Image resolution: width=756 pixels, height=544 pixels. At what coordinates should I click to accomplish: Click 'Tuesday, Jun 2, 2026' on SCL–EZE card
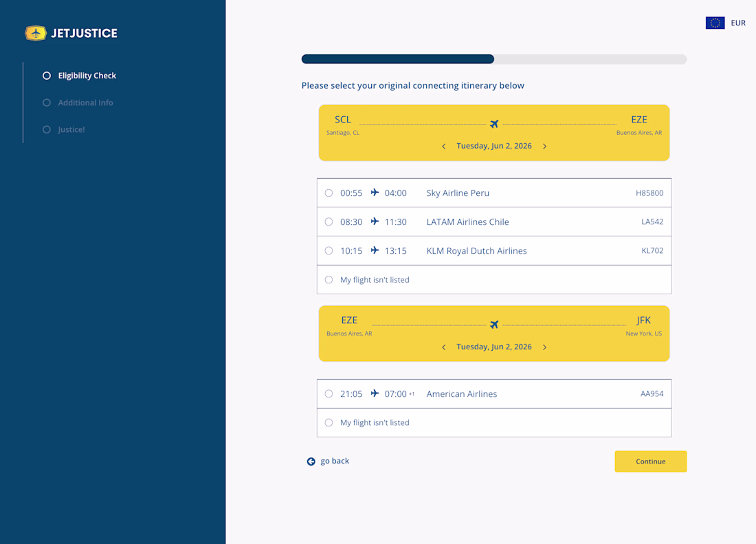pyautogui.click(x=494, y=146)
